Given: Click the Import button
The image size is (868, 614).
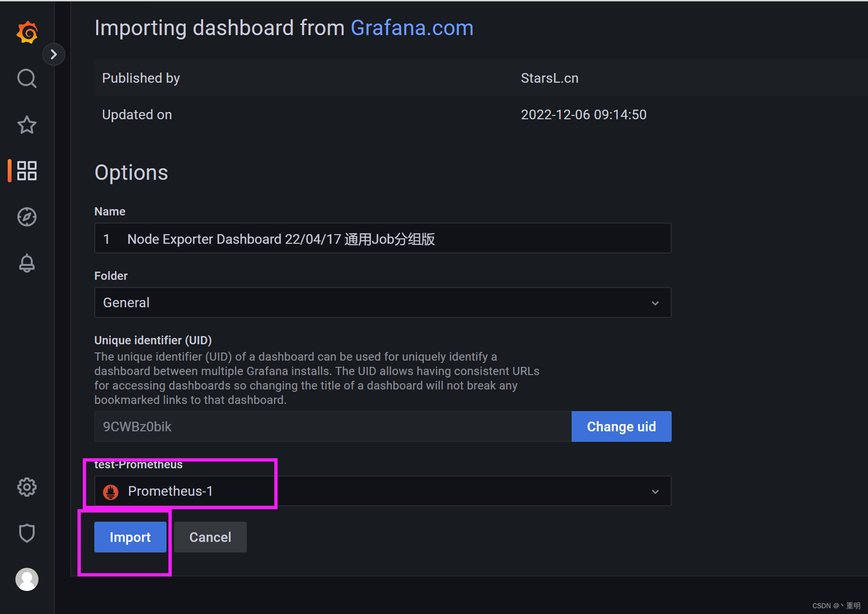Looking at the screenshot, I should click(130, 537).
